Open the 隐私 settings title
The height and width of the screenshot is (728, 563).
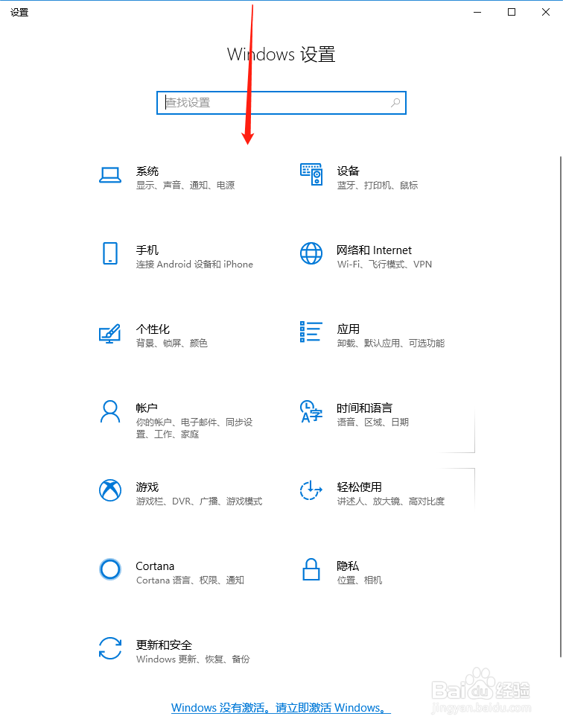coord(348,566)
